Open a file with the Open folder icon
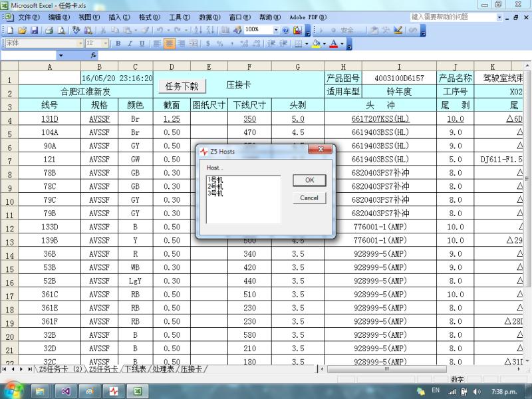The height and width of the screenshot is (399, 532). 22,30
